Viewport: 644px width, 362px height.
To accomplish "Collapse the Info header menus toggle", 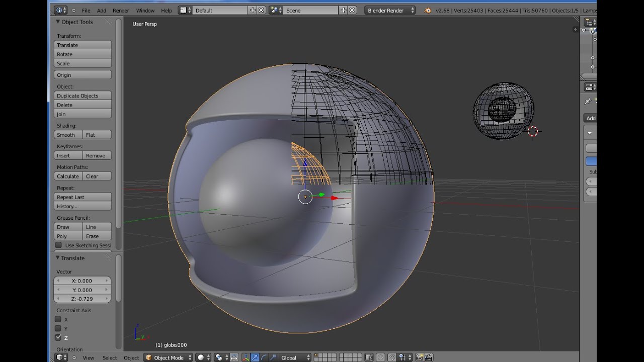I will [74, 10].
